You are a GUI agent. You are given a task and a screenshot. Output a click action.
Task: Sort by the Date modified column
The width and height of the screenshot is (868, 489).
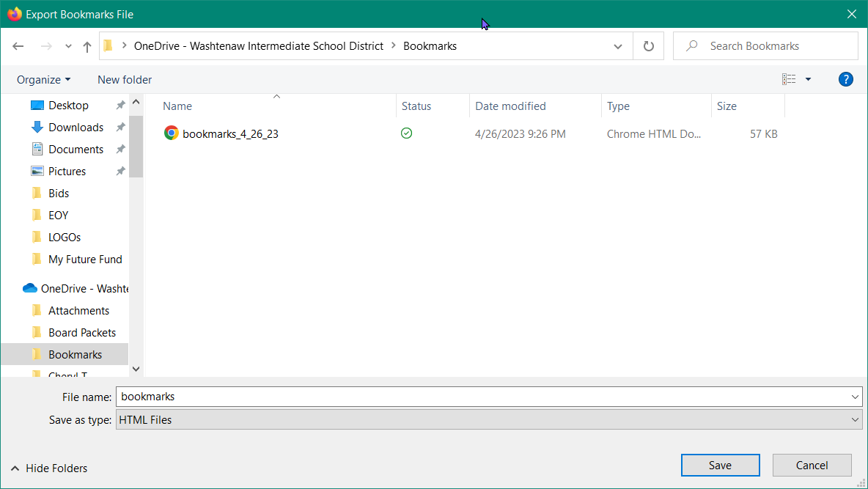pos(510,106)
